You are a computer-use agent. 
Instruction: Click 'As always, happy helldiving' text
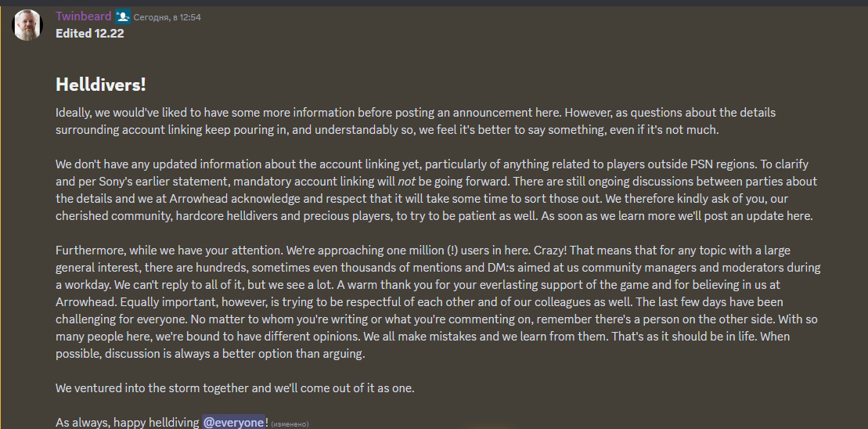(x=127, y=422)
